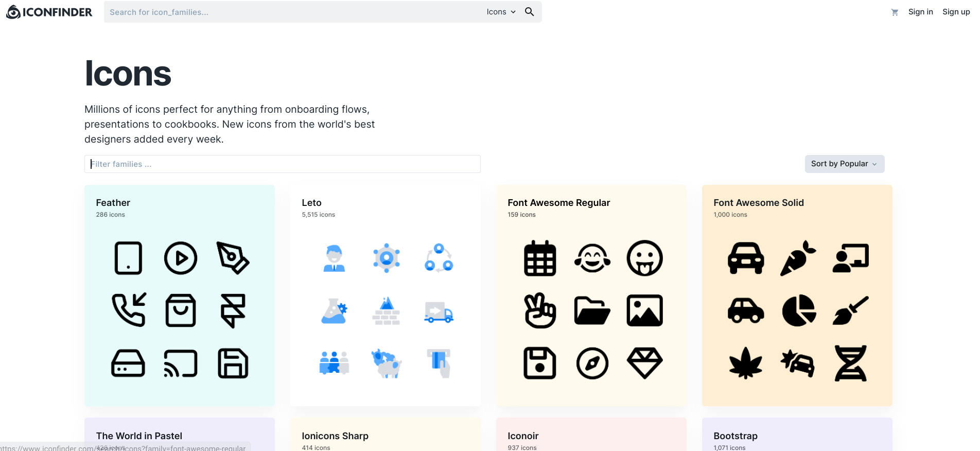This screenshot has width=980, height=451.
Task: Click the Iconfinder logo
Action: 49,12
